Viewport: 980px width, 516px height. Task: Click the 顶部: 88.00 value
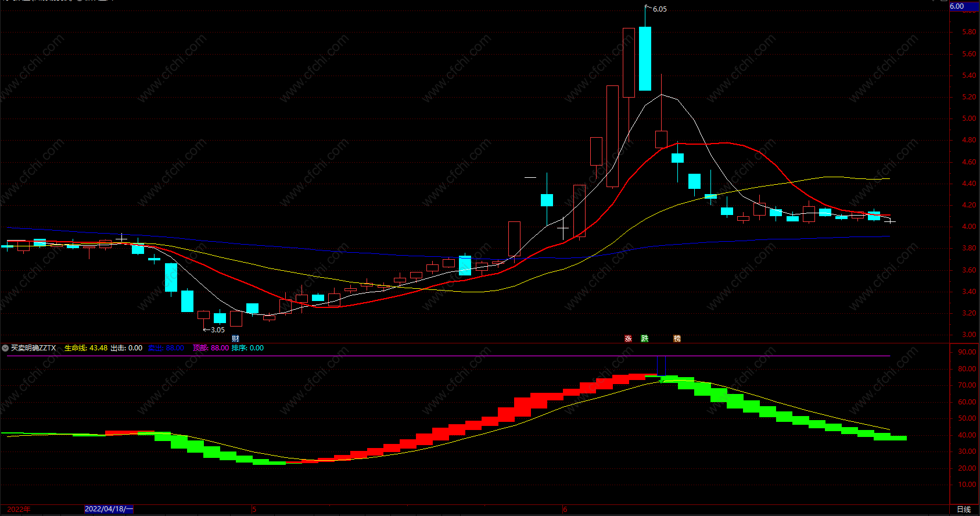[x=211, y=348]
